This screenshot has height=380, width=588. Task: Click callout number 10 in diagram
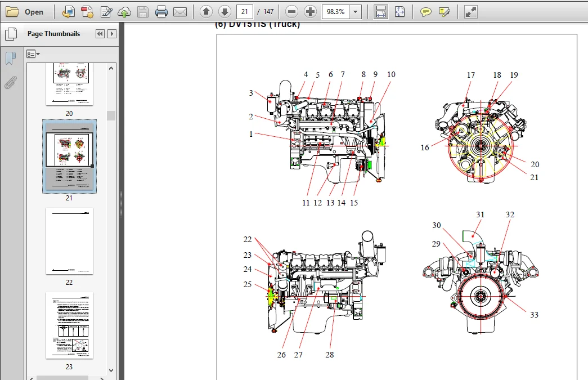tap(391, 74)
